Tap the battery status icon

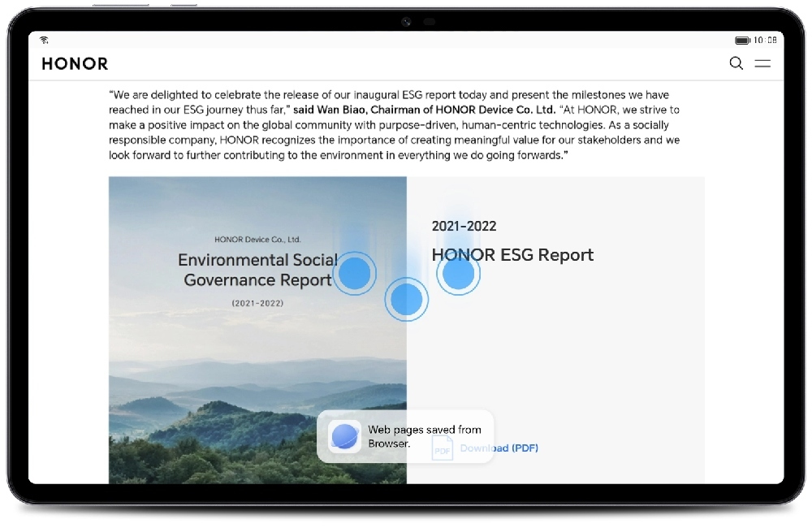pyautogui.click(x=742, y=40)
